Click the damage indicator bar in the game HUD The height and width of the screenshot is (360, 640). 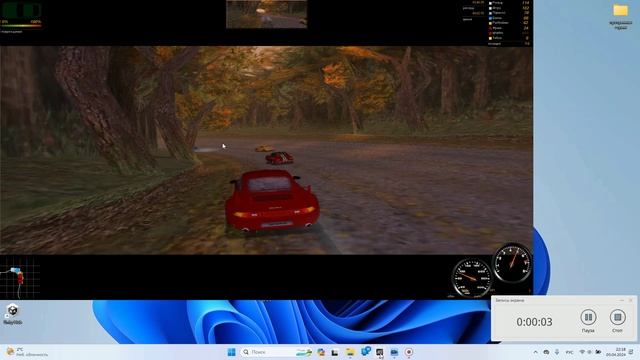[21, 26]
